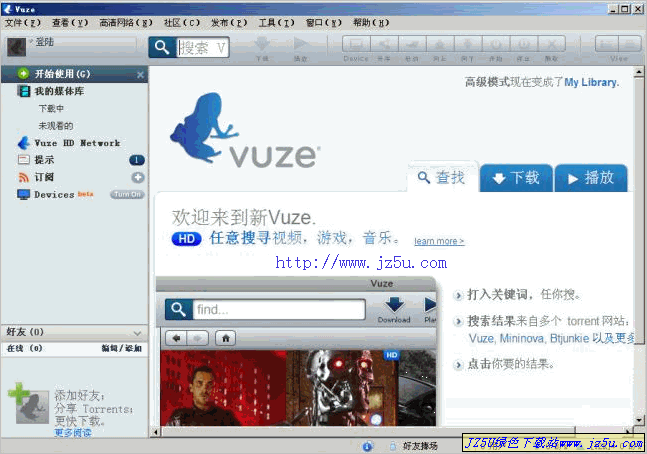Viewport: 647px width, 454px height.
Task: Click the orange RSS icon beside 订阅
Action: click(x=24, y=177)
